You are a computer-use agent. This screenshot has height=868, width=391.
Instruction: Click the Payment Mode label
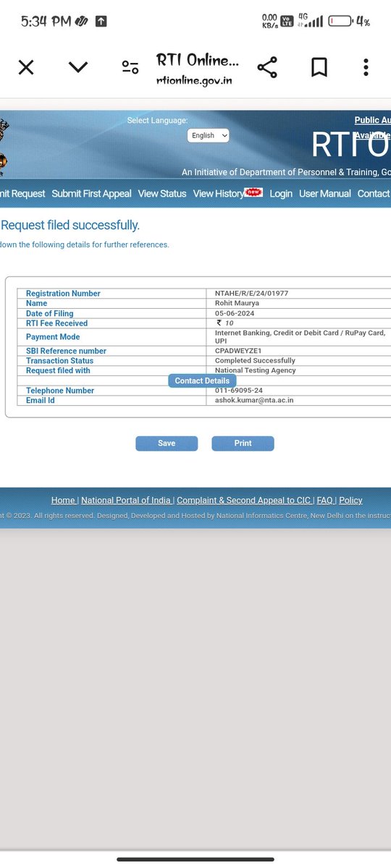pyautogui.click(x=53, y=337)
